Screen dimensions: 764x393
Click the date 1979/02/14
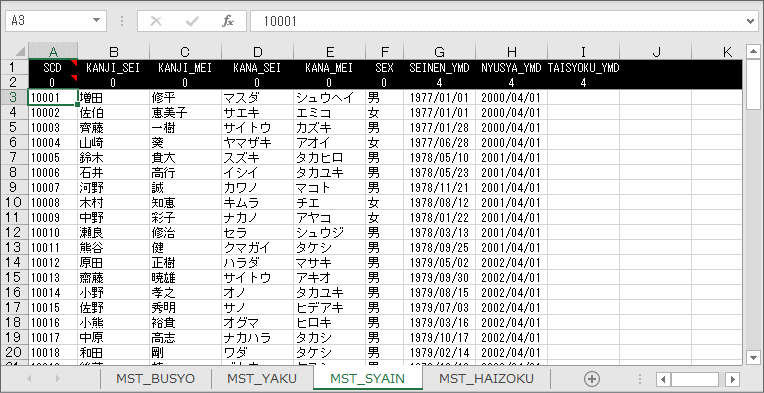439,352
